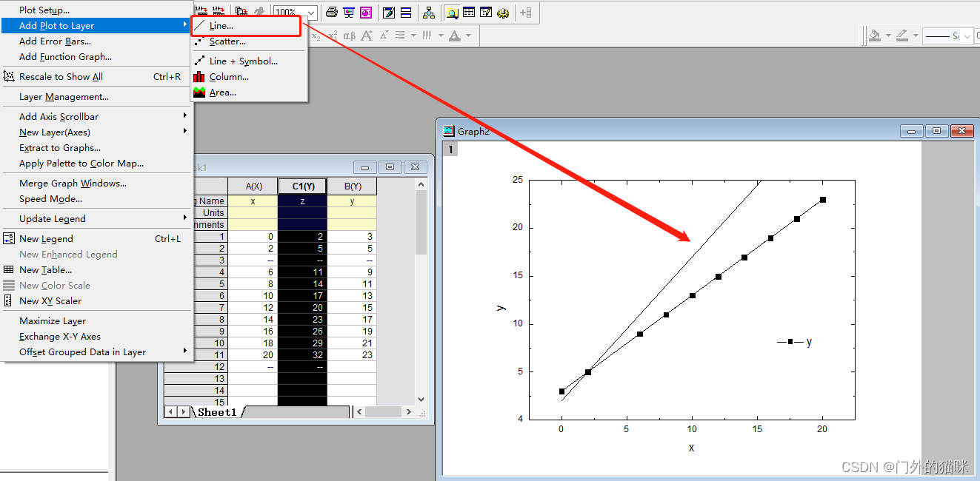Click the layer 1 icon in Graph2

coord(451,149)
